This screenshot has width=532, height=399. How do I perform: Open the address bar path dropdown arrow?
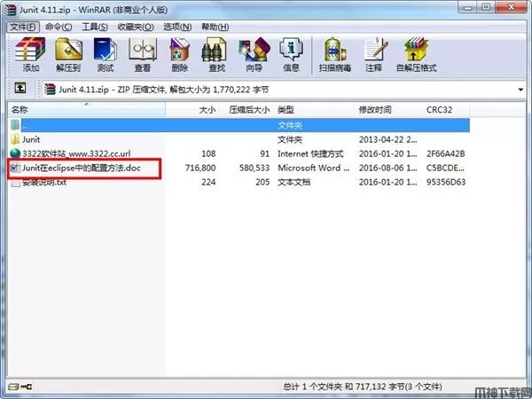click(x=520, y=90)
